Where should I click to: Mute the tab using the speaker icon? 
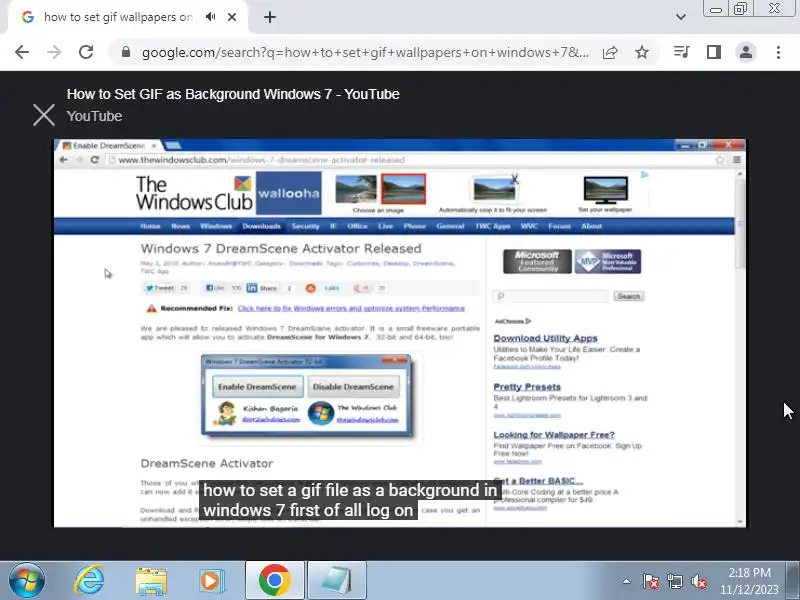coord(211,17)
